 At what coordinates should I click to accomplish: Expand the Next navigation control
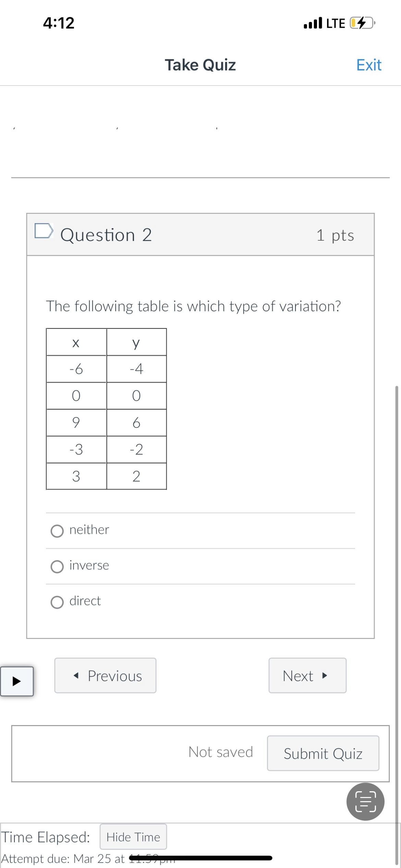(x=307, y=675)
